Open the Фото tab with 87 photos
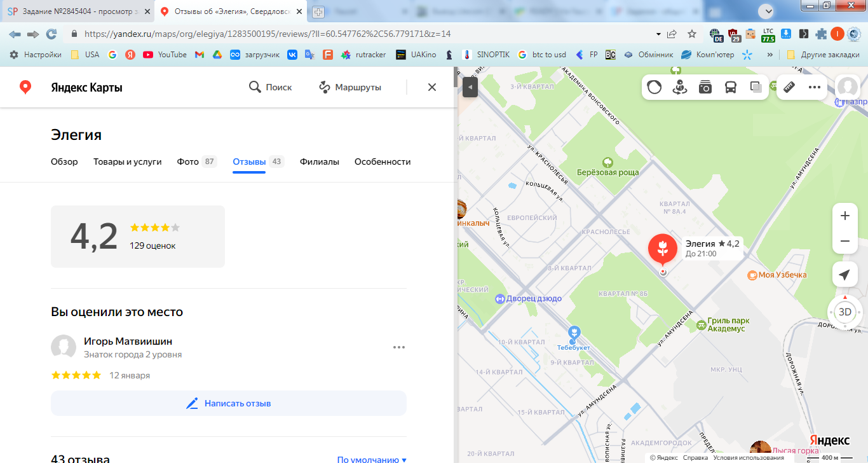 [x=197, y=162]
